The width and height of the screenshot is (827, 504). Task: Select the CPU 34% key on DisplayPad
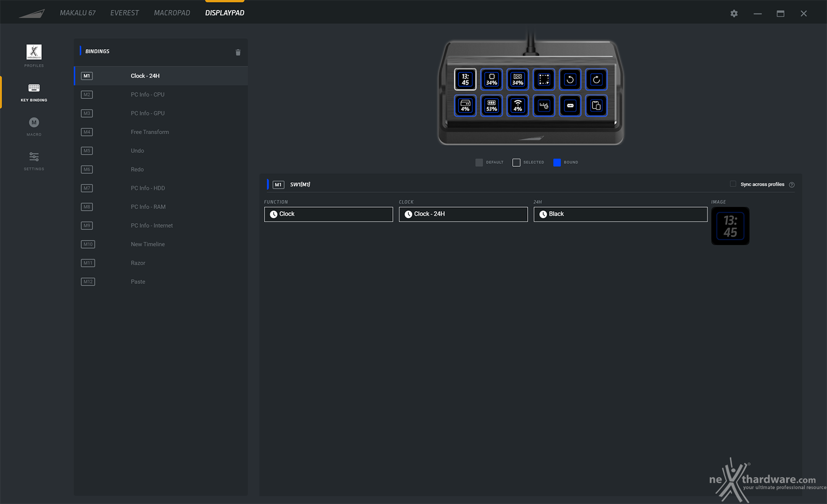coord(492,80)
